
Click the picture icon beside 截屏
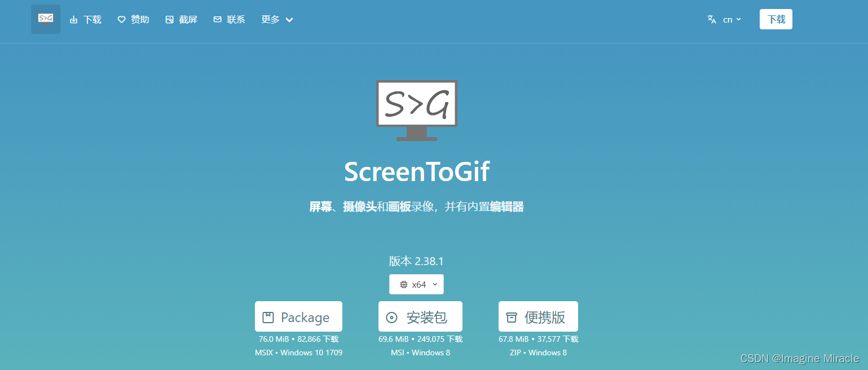[x=169, y=20]
